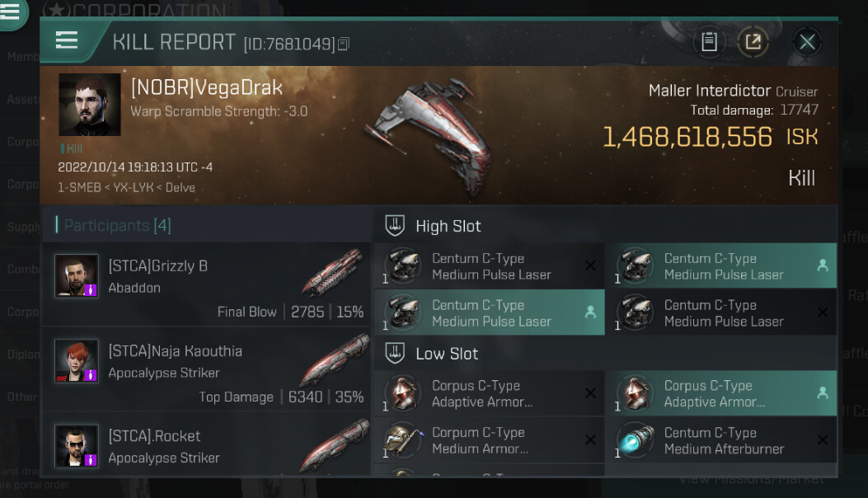Open .Rocket's pilot portrait
This screenshot has width=868, height=498.
77,446
